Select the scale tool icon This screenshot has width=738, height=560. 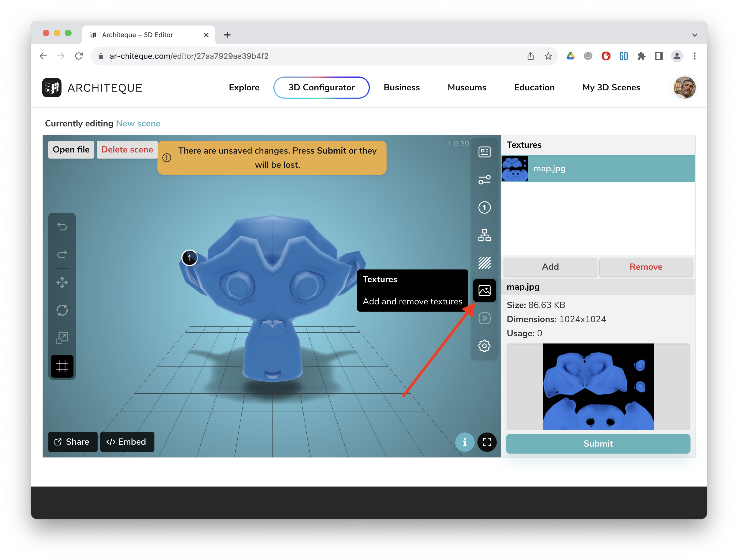pos(62,338)
